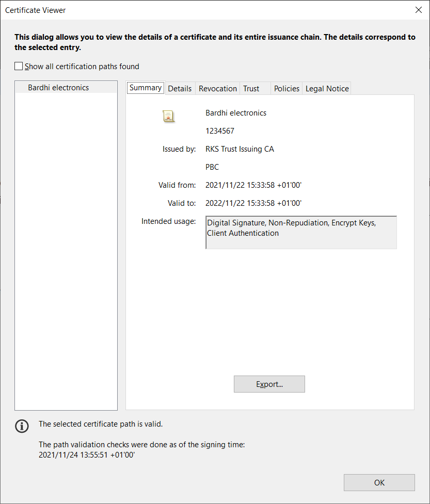Click the Valid from date 2021/11/22

click(x=253, y=185)
